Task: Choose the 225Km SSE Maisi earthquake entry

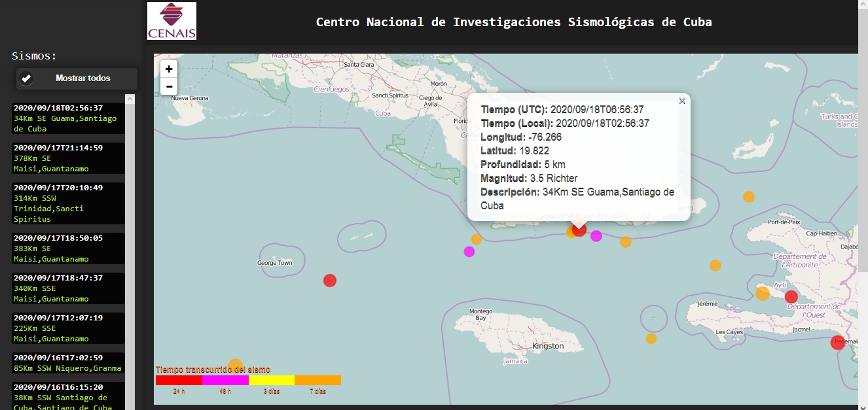Action: (x=68, y=328)
